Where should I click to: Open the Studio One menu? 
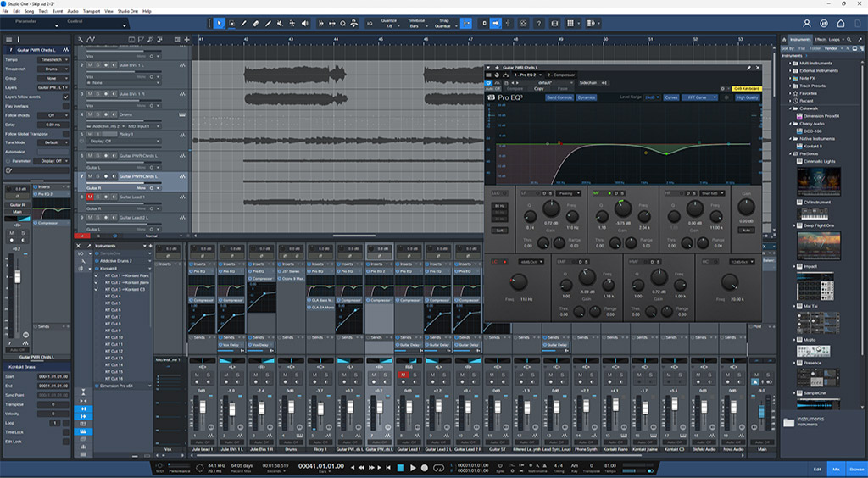click(128, 11)
